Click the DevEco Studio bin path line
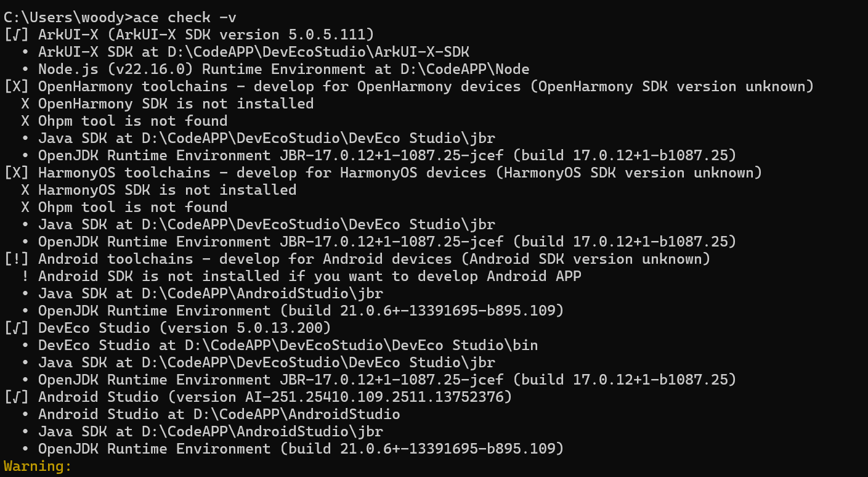Screen dimensions: 868x477 pos(288,345)
